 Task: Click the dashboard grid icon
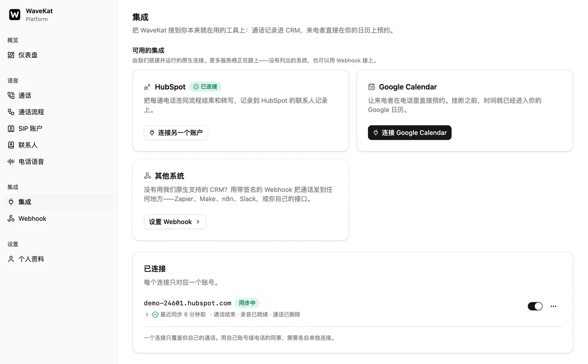coord(11,55)
